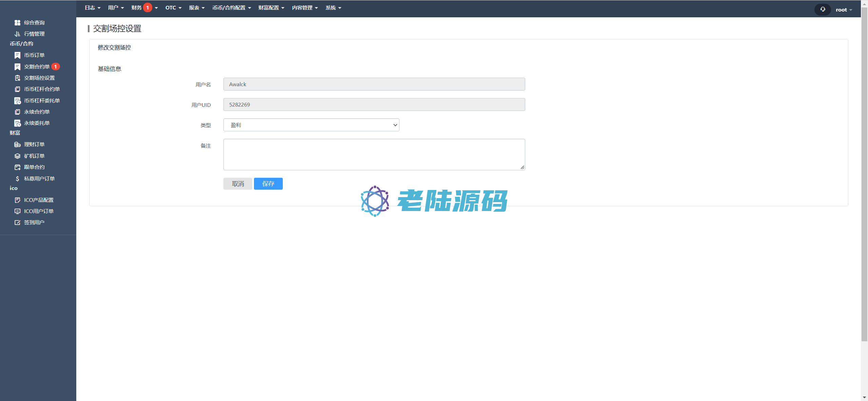Click the 行情管理 chart icon
The width and height of the screenshot is (868, 401).
click(x=17, y=34)
